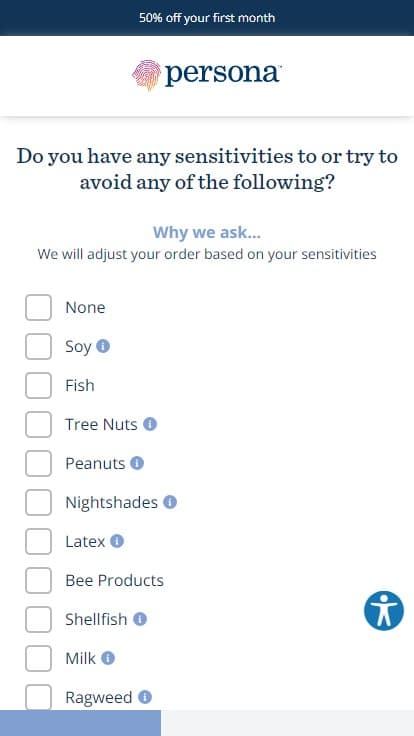Open the Ragweed info icon
The image size is (414, 736).
coord(145,697)
